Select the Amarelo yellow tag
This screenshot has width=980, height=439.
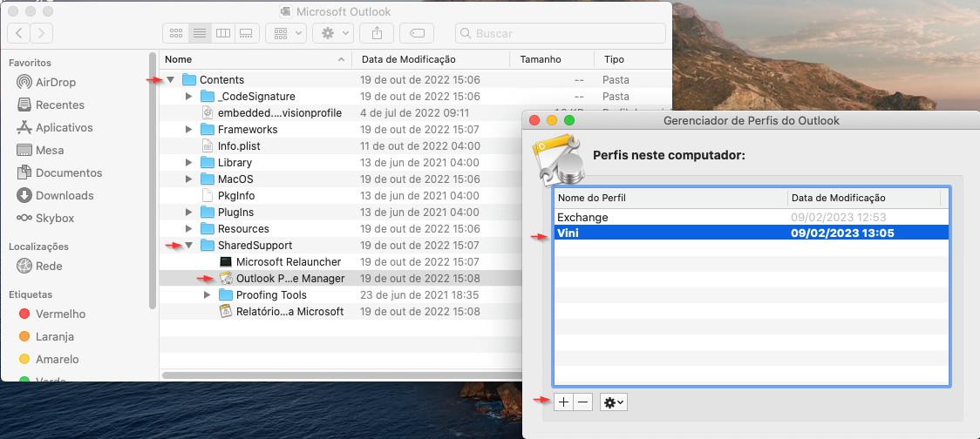[49, 359]
